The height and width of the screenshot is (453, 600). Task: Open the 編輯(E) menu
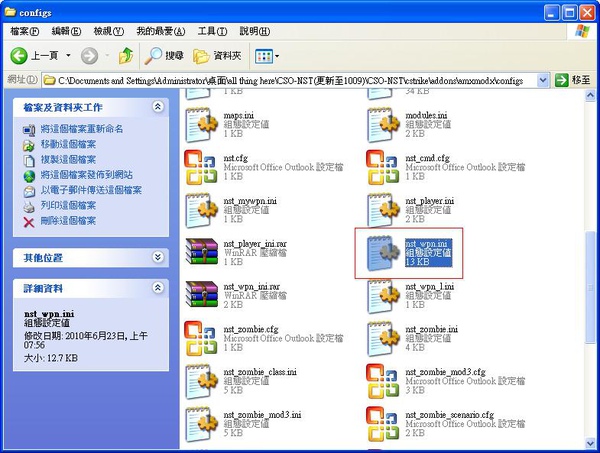66,31
